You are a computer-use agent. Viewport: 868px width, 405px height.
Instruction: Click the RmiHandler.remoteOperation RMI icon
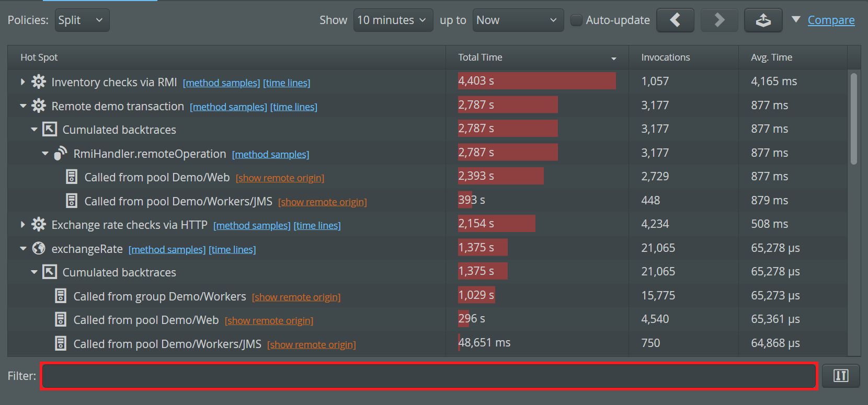coord(61,154)
